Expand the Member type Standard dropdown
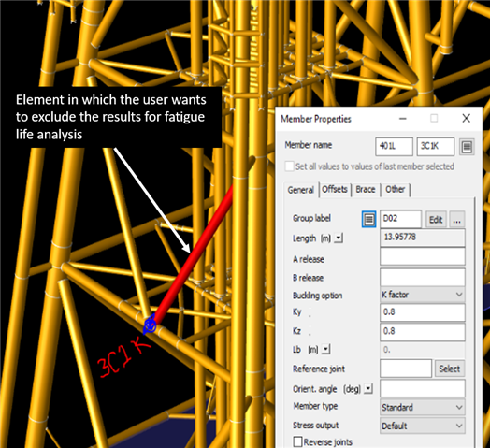The height and width of the screenshot is (448, 490). [x=423, y=408]
